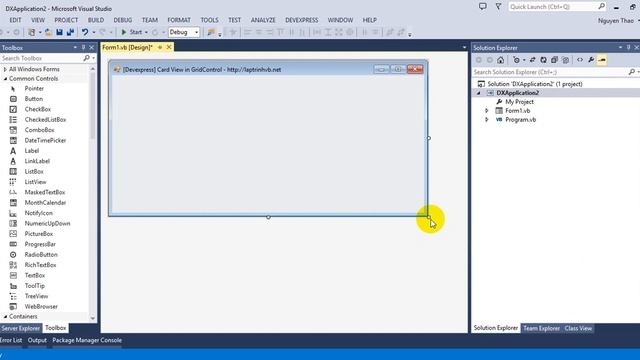Click the View Code icon in Solution Explorer

pos(580,60)
